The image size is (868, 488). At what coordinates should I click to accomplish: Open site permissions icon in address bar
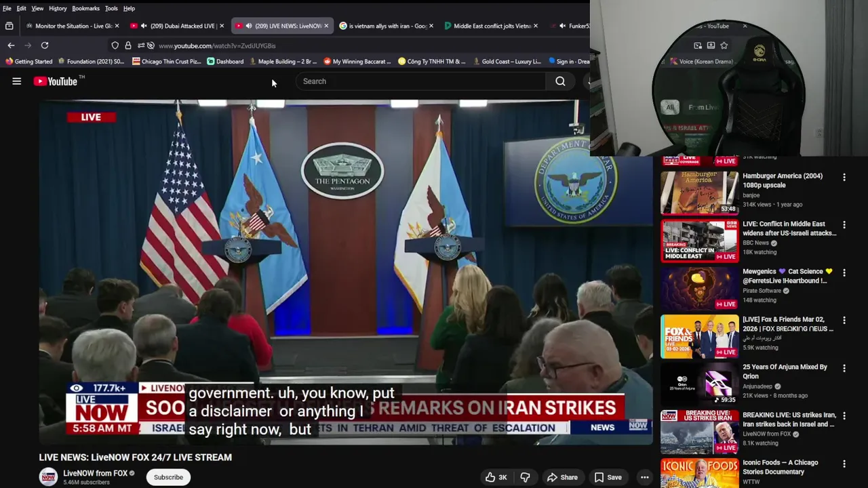(x=140, y=45)
